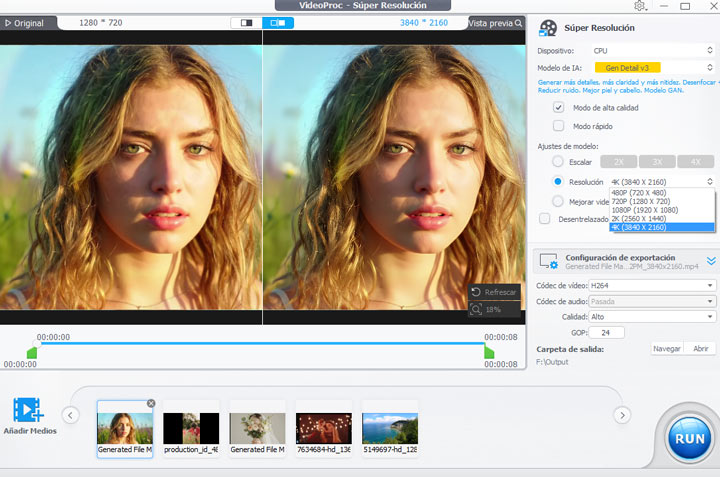720x477 pixels.
Task: Click the GOP value field
Action: (606, 333)
